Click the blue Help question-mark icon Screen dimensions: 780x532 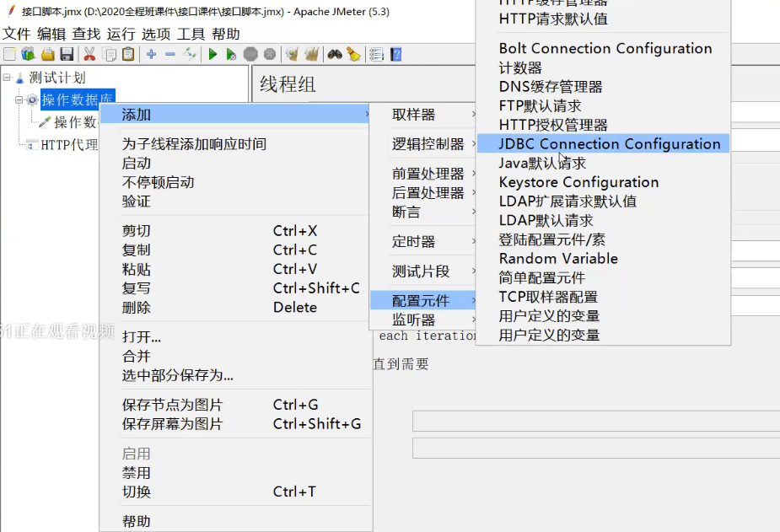pyautogui.click(x=395, y=54)
